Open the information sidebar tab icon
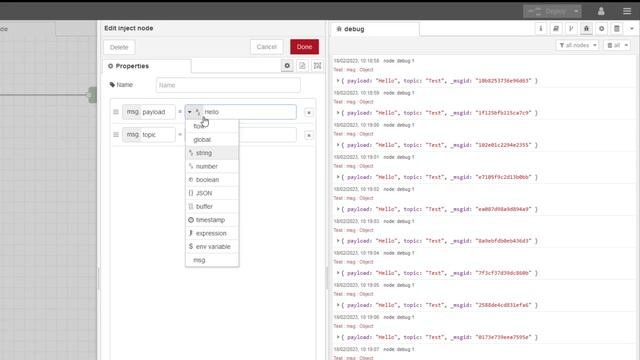Screen dimensions: 640x360 point(541,29)
